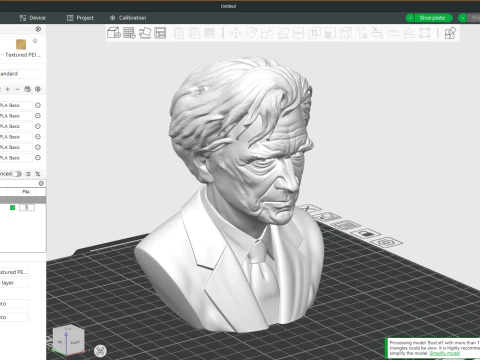This screenshot has width=480, height=360.
Task: Open the printer preset 'andard' combo box
Action: [20, 74]
